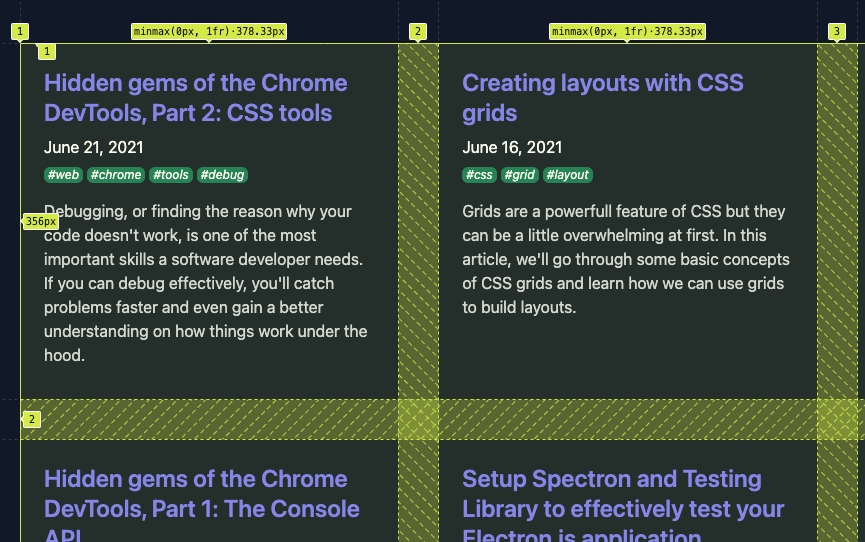
Task: Click the 'Debugging, or finding the reason' paragraph
Action: click(x=206, y=283)
